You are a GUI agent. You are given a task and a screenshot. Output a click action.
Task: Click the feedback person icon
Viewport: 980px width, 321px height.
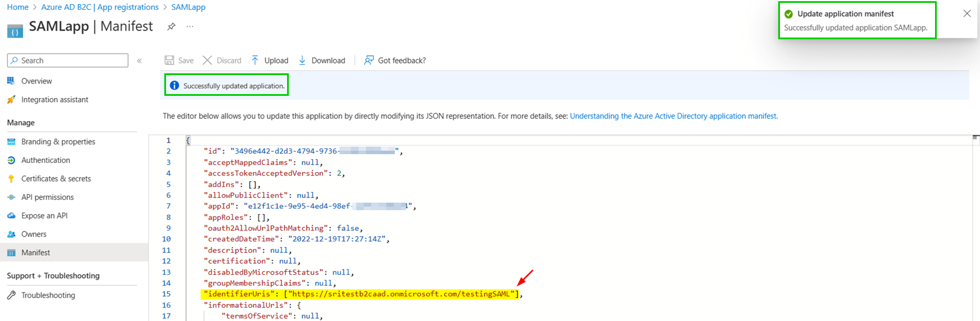coord(369,61)
